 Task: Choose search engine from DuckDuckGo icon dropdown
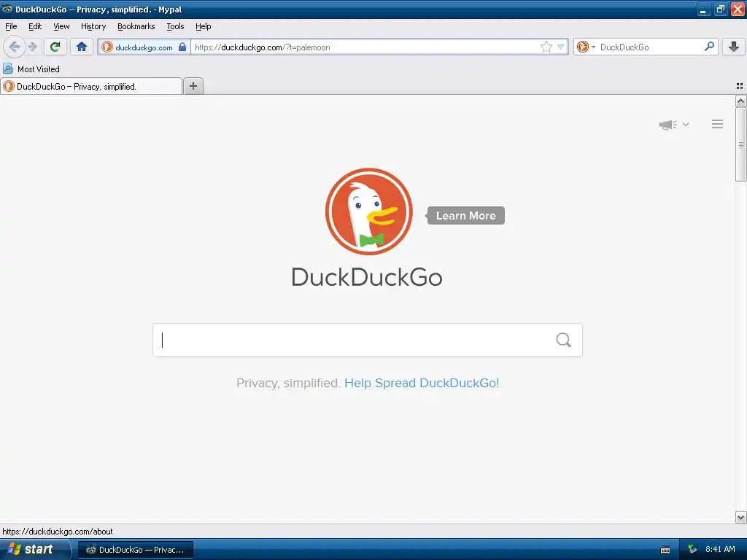[x=586, y=47]
